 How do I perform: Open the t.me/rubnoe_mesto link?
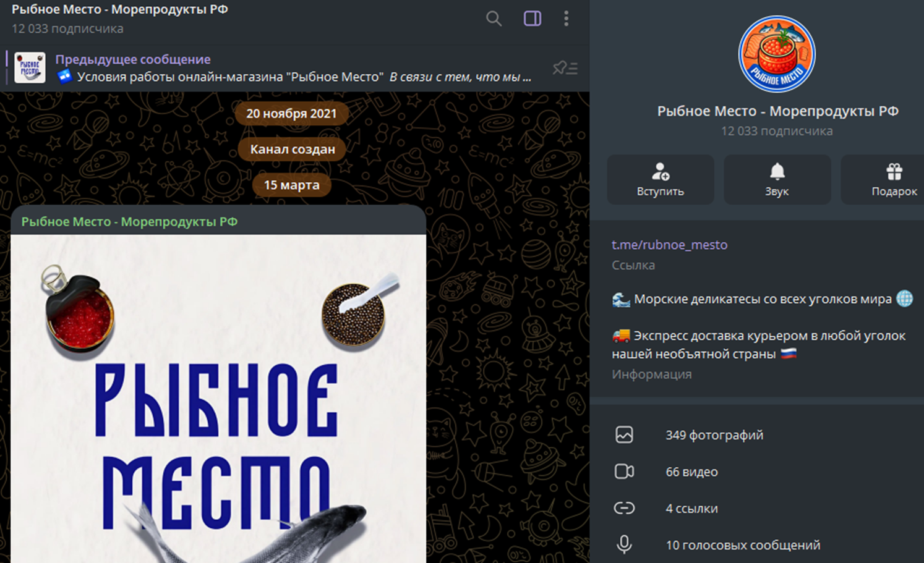tap(669, 245)
